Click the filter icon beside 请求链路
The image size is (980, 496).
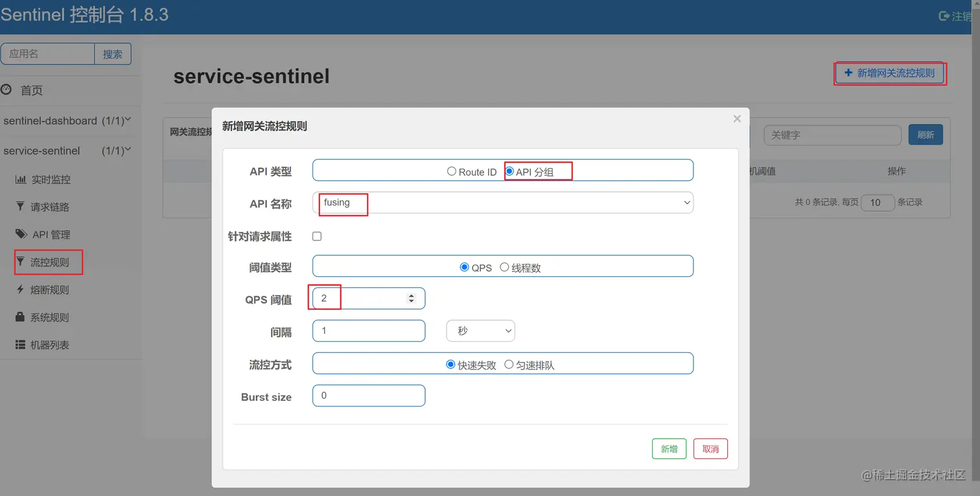click(x=20, y=207)
